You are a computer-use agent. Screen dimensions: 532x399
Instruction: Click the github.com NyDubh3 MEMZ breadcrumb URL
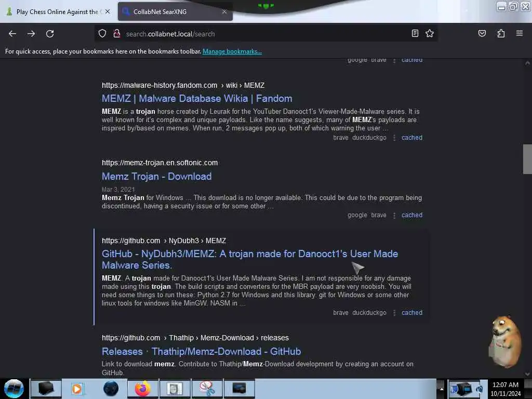click(164, 241)
